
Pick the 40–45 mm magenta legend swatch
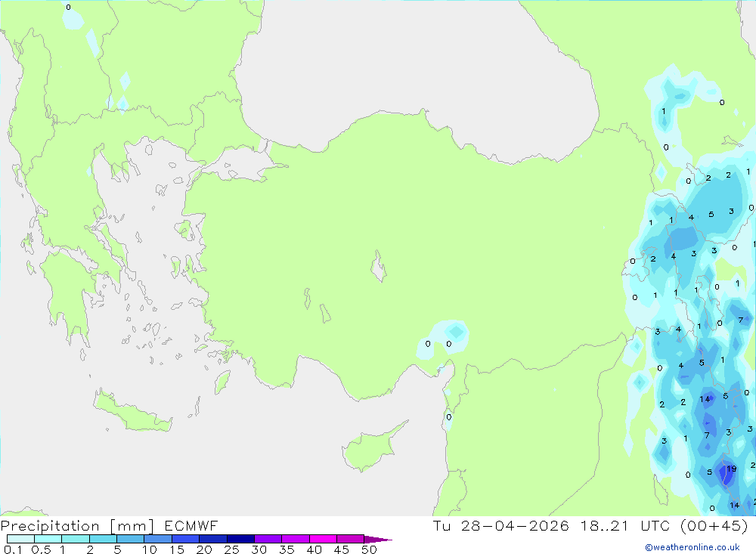(x=323, y=539)
